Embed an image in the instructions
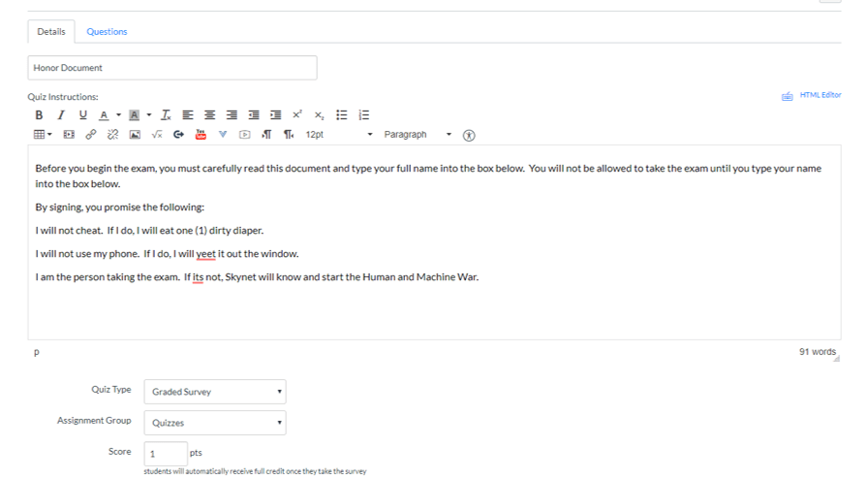The image size is (868, 479). tap(135, 135)
